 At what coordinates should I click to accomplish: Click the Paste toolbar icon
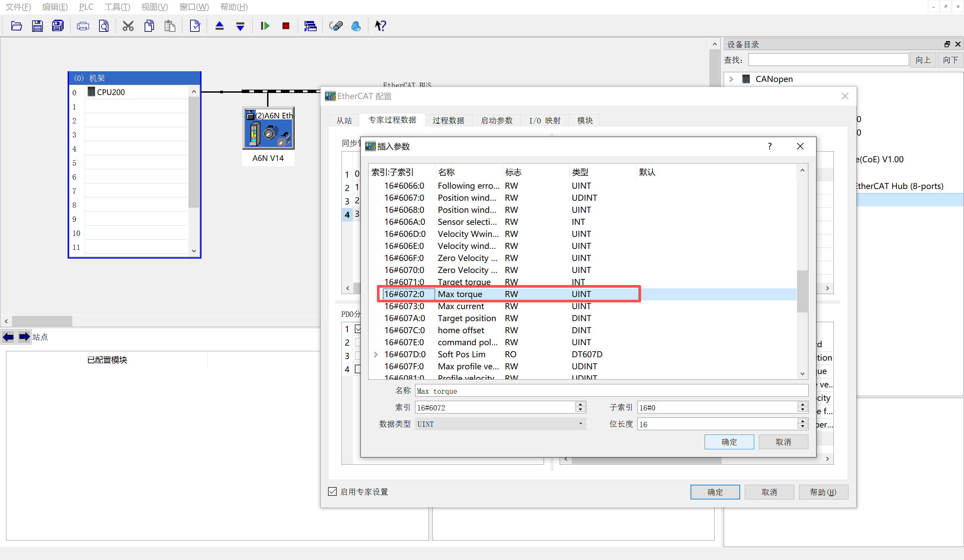[170, 26]
